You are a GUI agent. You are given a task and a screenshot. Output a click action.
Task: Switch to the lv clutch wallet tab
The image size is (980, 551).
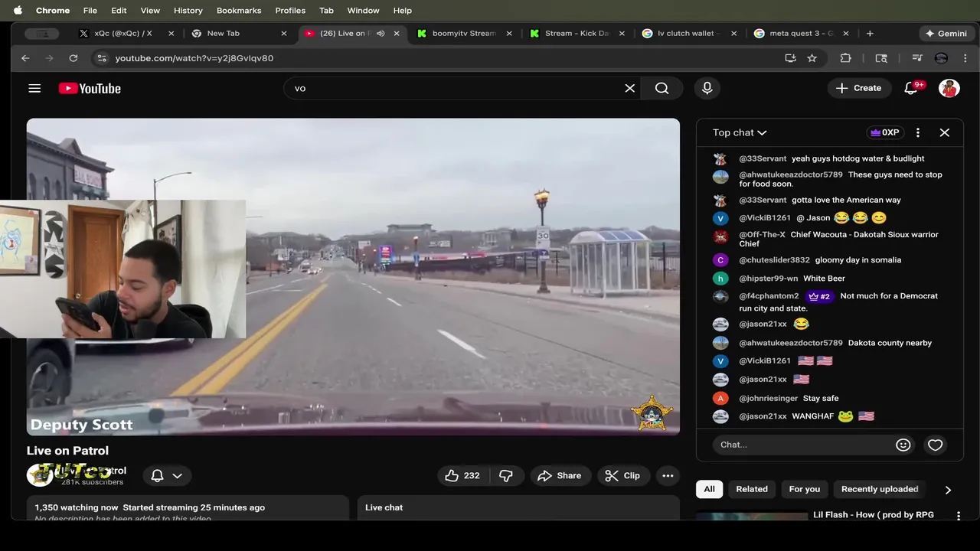[689, 34]
